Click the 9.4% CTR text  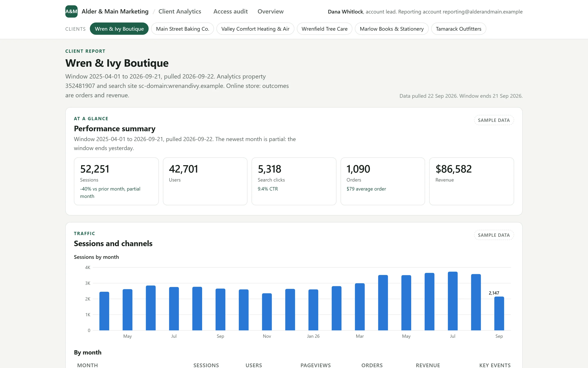click(x=268, y=189)
